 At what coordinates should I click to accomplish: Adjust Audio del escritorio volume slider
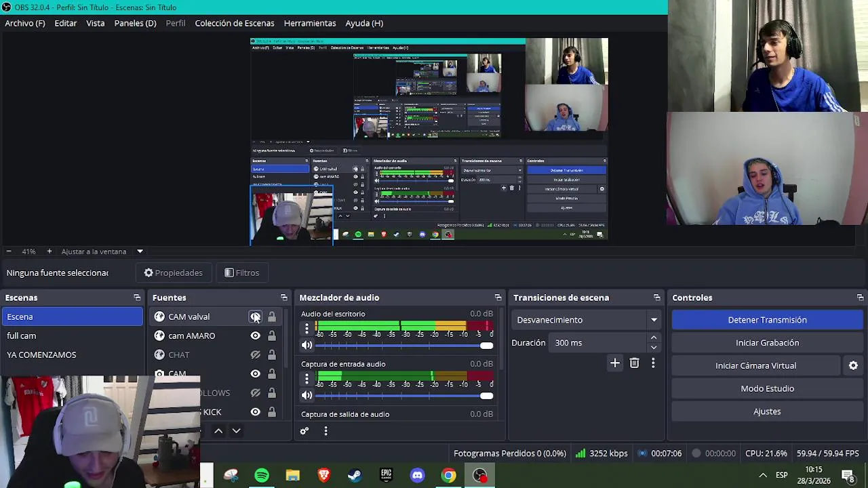tap(404, 346)
